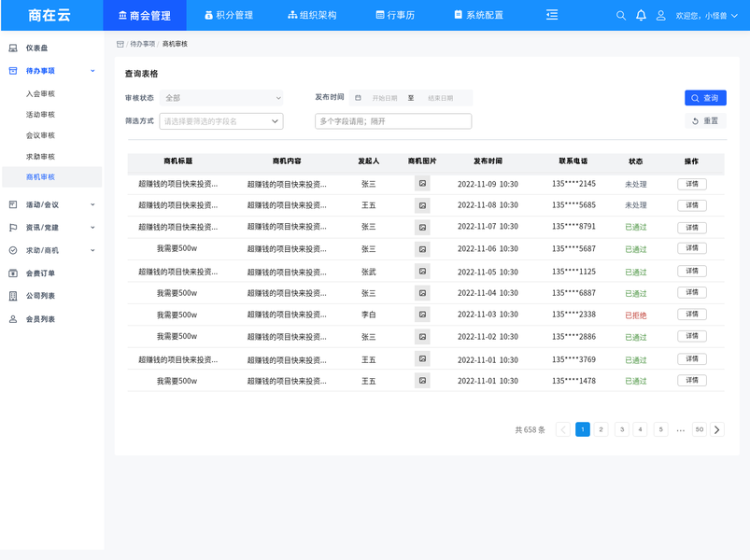The width and height of the screenshot is (750, 560).
Task: Click the calendar icon in date range
Action: (x=358, y=98)
